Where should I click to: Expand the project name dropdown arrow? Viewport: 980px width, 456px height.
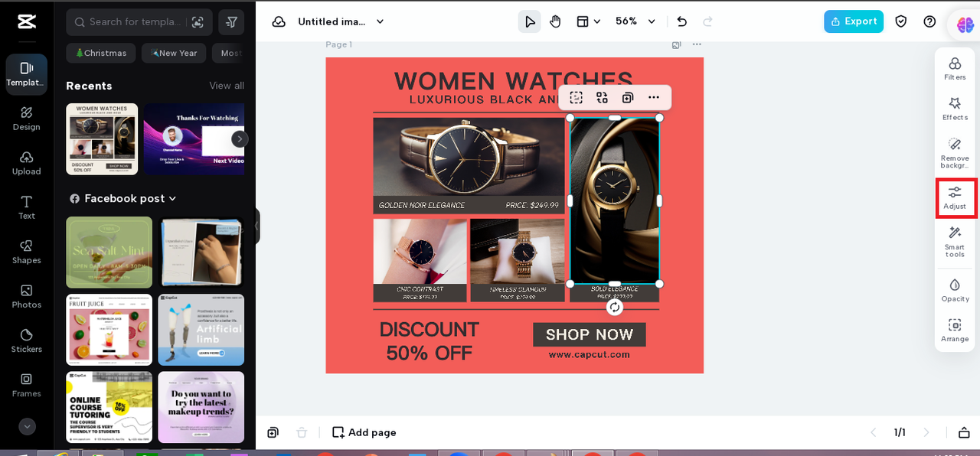[380, 21]
